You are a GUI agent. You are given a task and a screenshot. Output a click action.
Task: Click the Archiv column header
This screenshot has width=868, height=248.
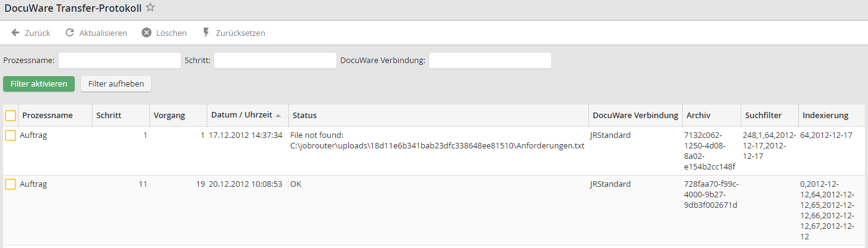699,116
